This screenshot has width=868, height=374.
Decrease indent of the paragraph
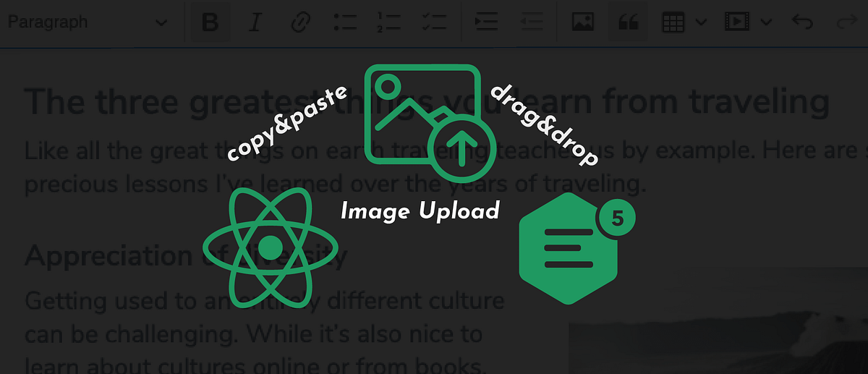[x=532, y=22]
